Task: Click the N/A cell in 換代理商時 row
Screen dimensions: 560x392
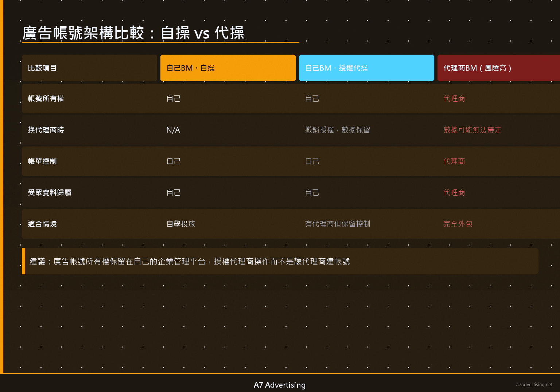Action: (x=173, y=130)
